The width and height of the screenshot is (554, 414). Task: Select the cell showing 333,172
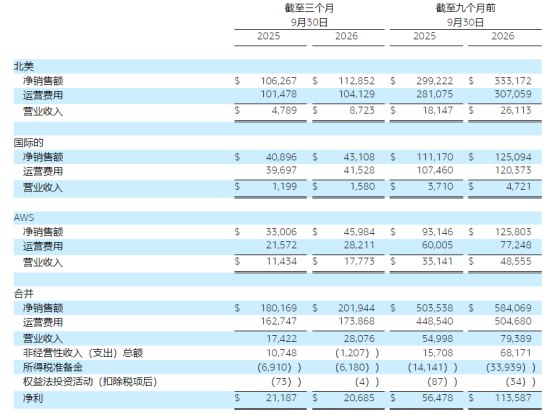point(513,81)
